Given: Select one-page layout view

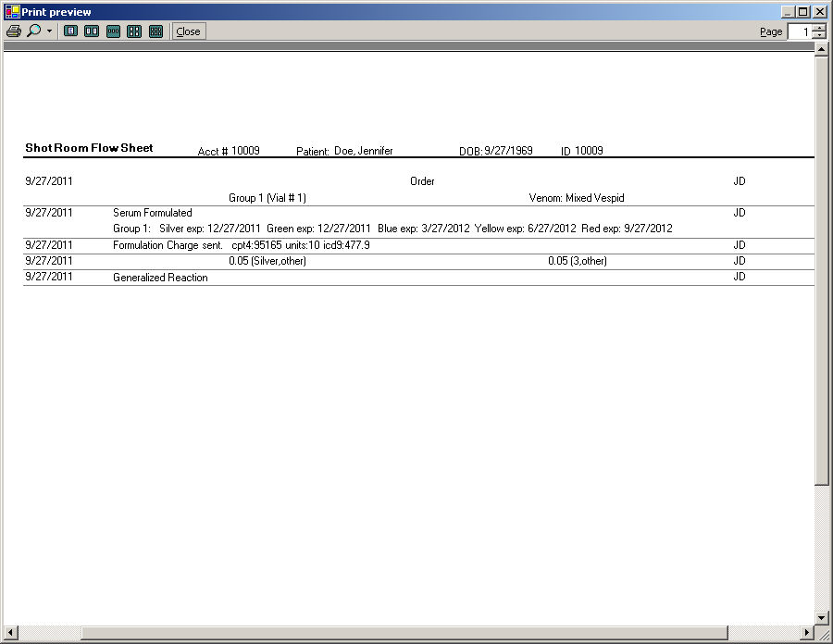Looking at the screenshot, I should point(70,31).
